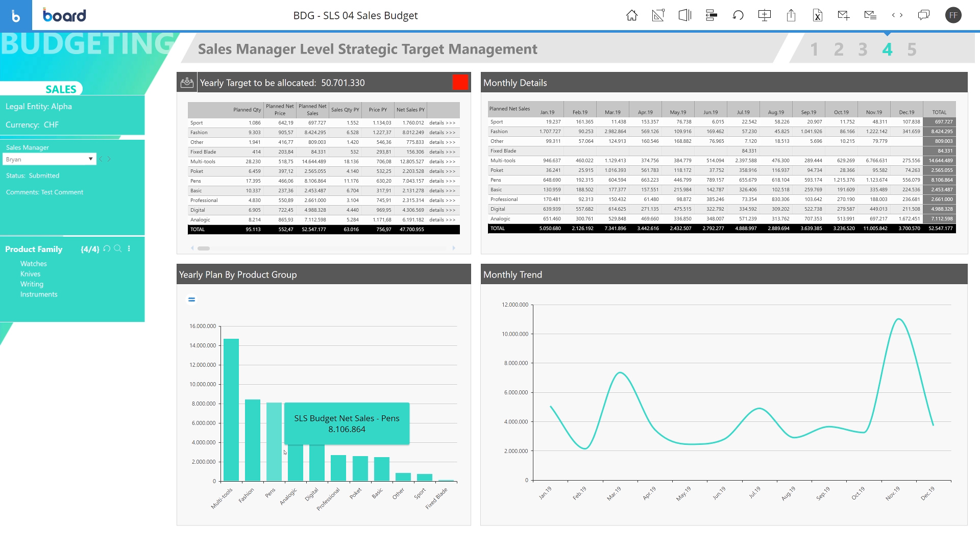The height and width of the screenshot is (551, 980).
Task: Switch to page 2 tab
Action: [839, 49]
